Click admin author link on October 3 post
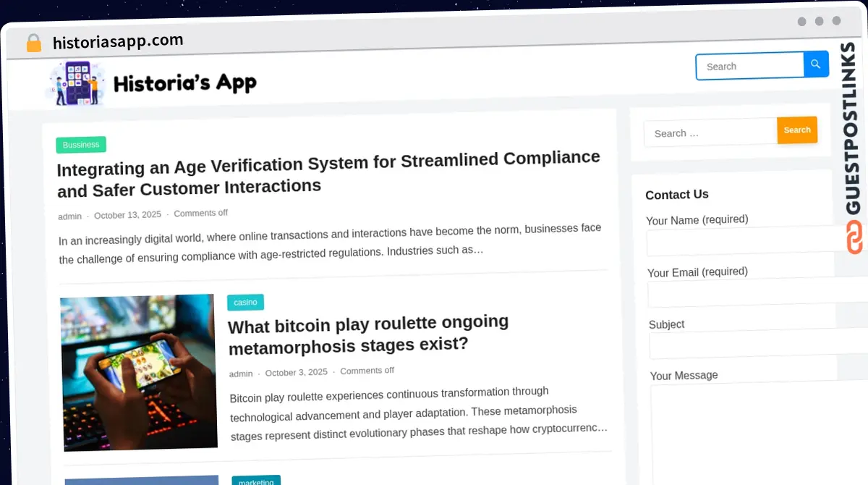This screenshot has height=485, width=868. [x=241, y=374]
